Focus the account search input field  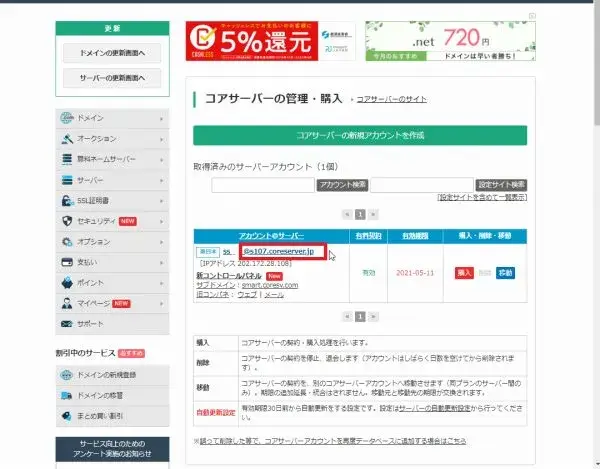tap(263, 185)
